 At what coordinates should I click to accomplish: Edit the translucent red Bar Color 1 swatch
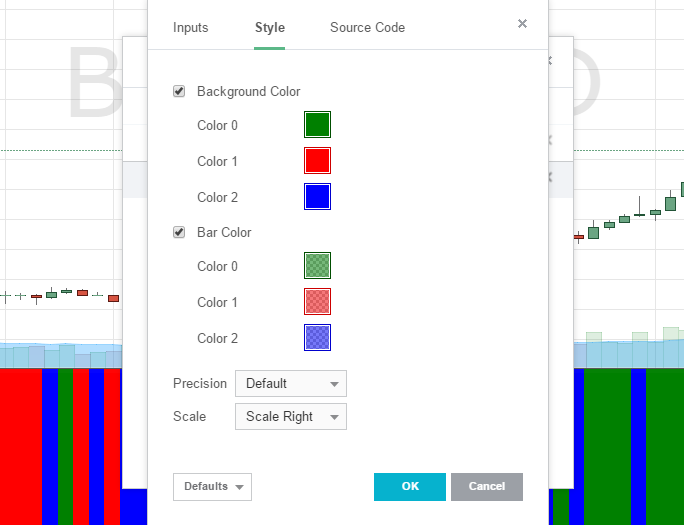[317, 302]
